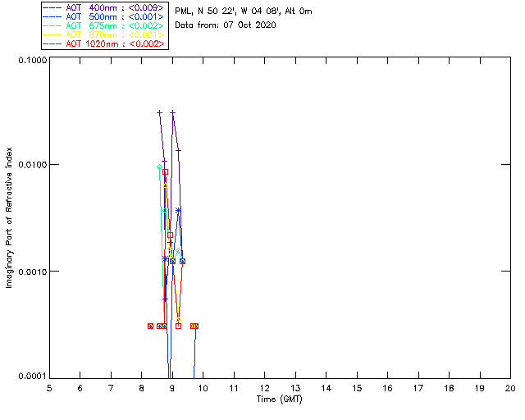
Task: Click the 'Data from: 07 Oct 2020' text
Action: pos(226,25)
